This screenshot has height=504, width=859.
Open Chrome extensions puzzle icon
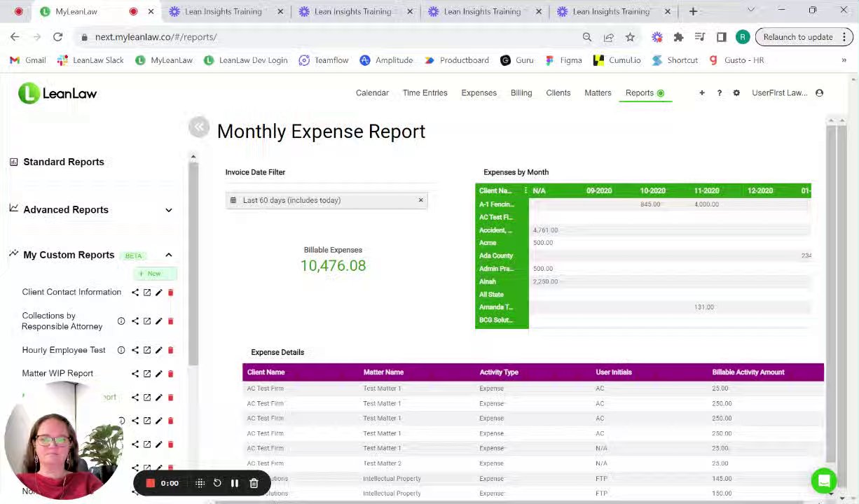point(678,37)
